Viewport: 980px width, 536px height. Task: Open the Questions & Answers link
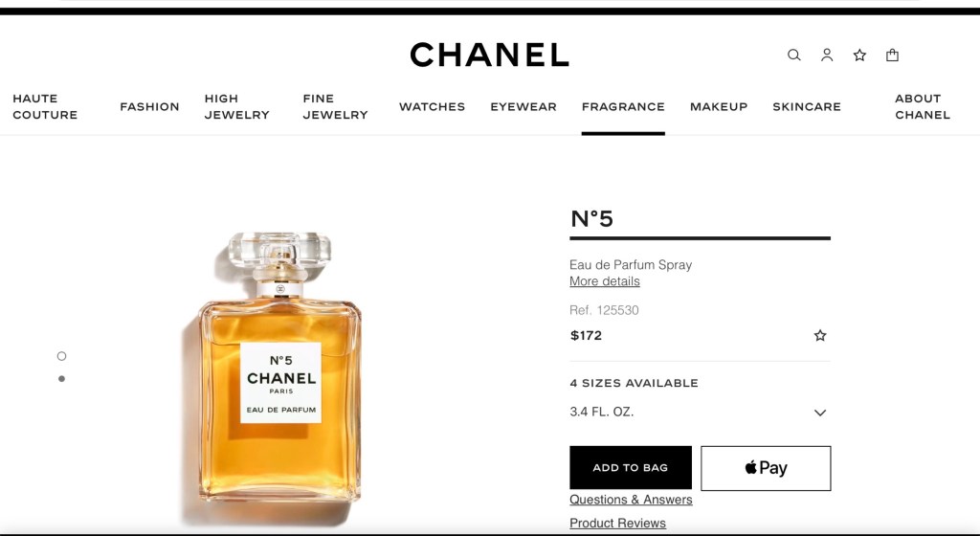point(631,500)
